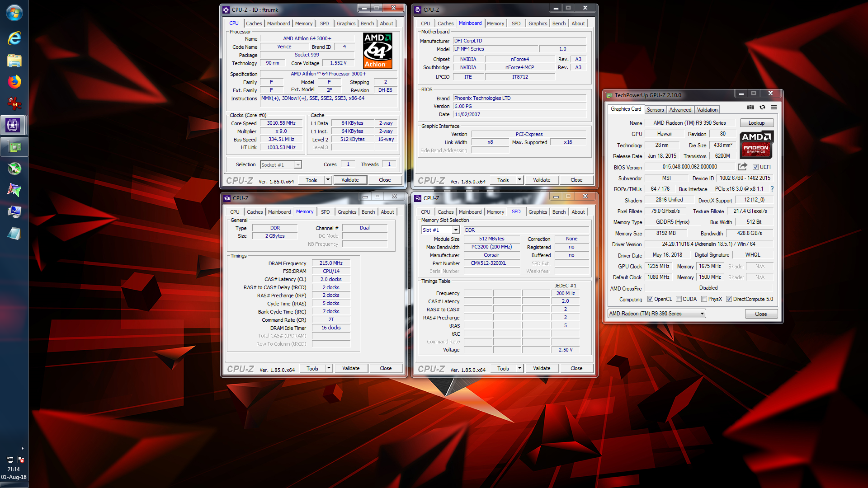Launch Internet Explorer from the taskbar
Screen dimensions: 868x488
click(x=14, y=38)
